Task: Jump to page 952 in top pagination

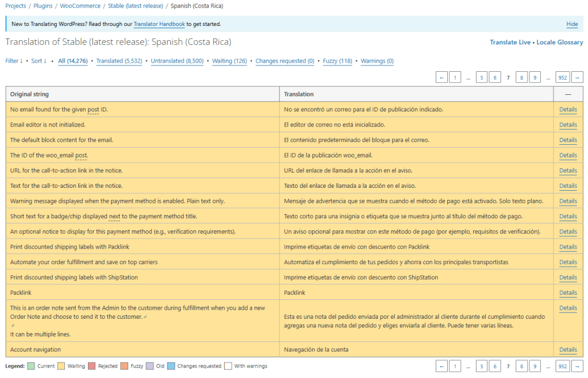Action: tap(562, 78)
